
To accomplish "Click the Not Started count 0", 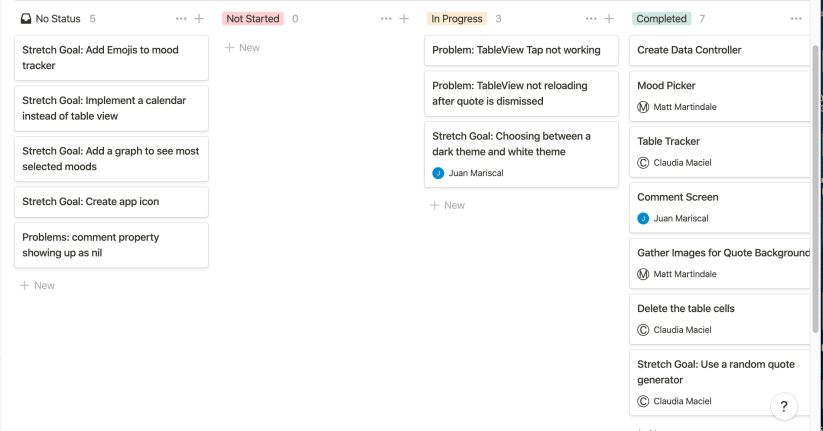I will point(295,19).
